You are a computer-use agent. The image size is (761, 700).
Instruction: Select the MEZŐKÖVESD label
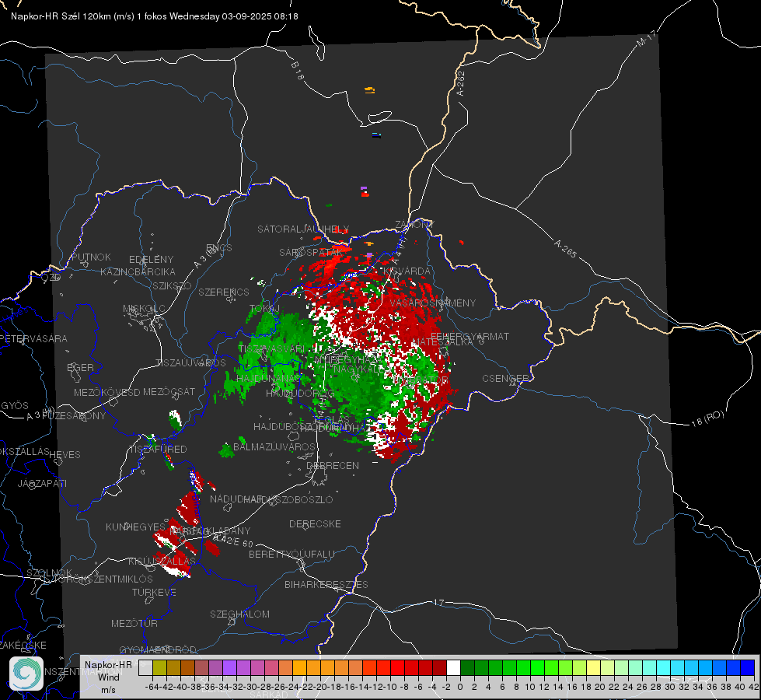(106, 391)
